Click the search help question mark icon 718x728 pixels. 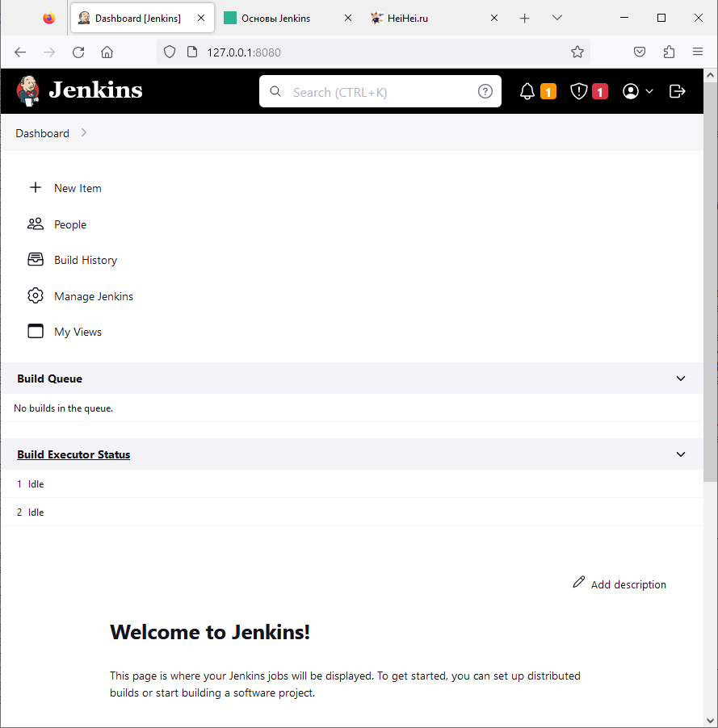coord(485,91)
